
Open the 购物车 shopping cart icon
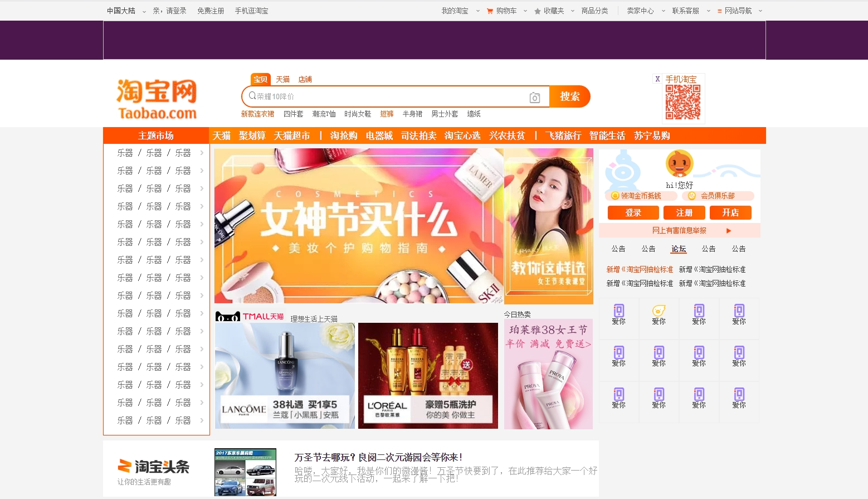pyautogui.click(x=490, y=11)
